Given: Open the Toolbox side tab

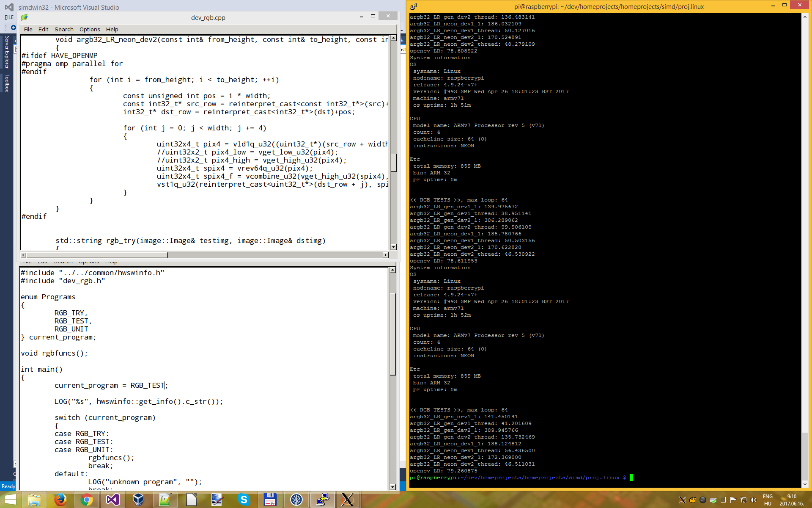Looking at the screenshot, I should pos(7,83).
